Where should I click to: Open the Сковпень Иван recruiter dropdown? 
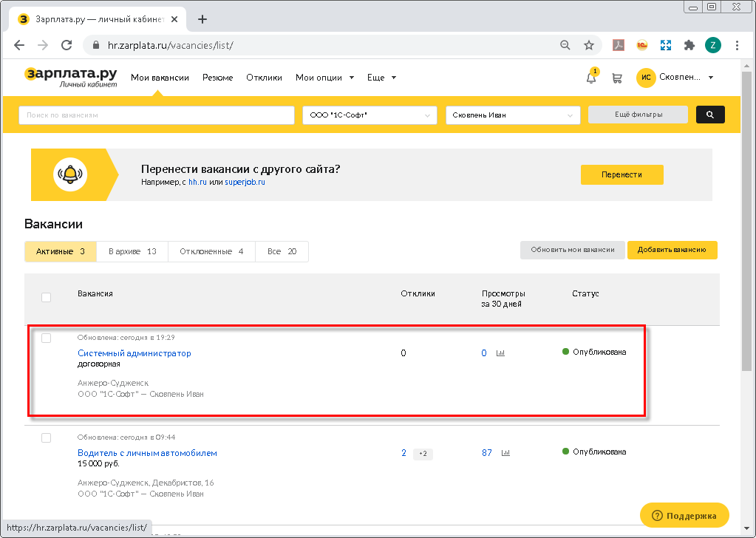[513, 115]
